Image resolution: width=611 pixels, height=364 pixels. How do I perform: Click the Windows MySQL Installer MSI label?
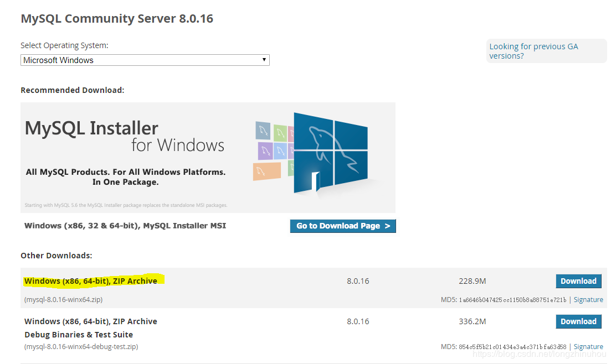[x=125, y=226]
